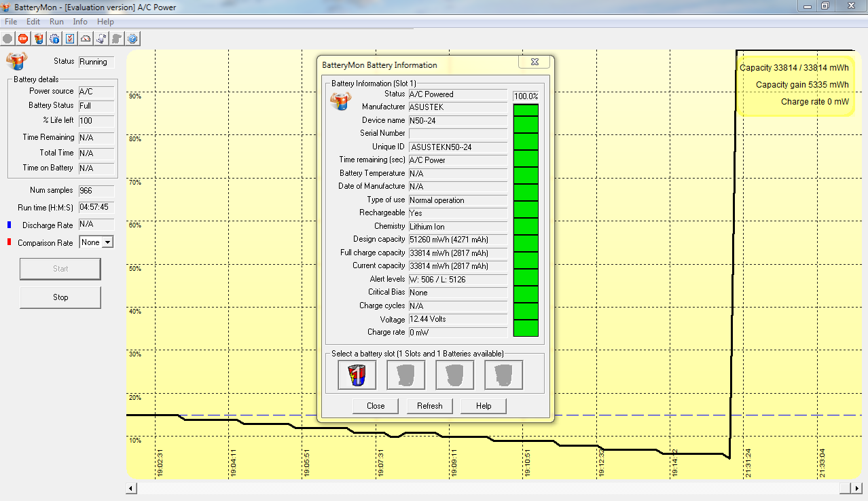868x501 pixels.
Task: Click the % Life left field
Action: [x=96, y=121]
